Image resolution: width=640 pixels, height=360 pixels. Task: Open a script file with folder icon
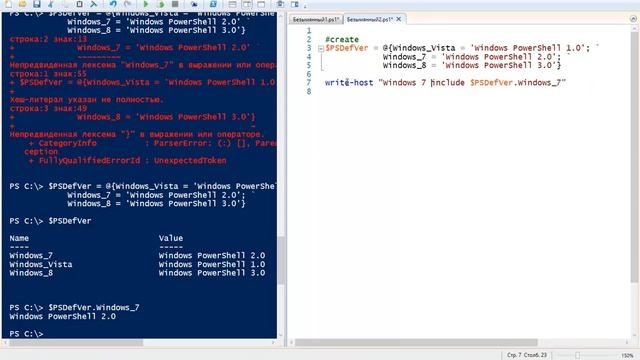click(x=22, y=4)
